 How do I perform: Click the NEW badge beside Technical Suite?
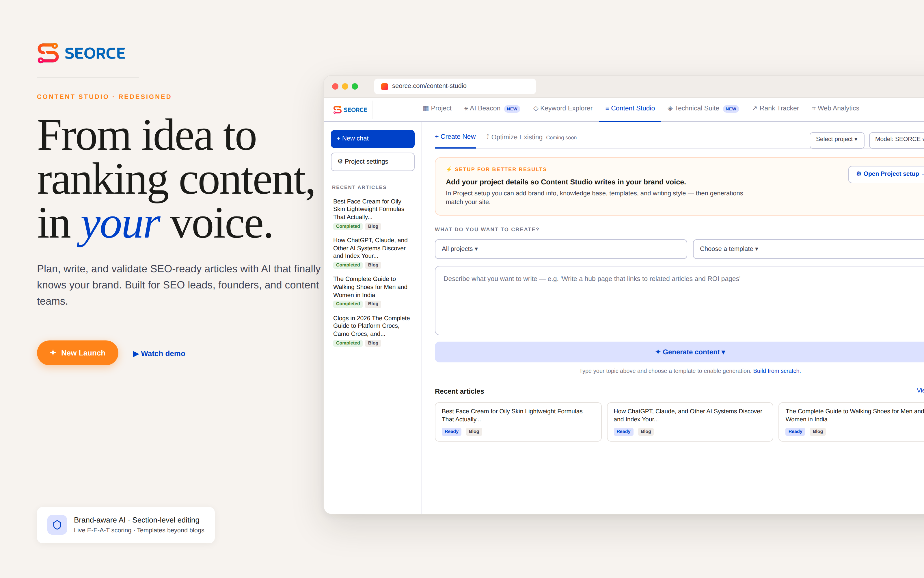(731, 109)
